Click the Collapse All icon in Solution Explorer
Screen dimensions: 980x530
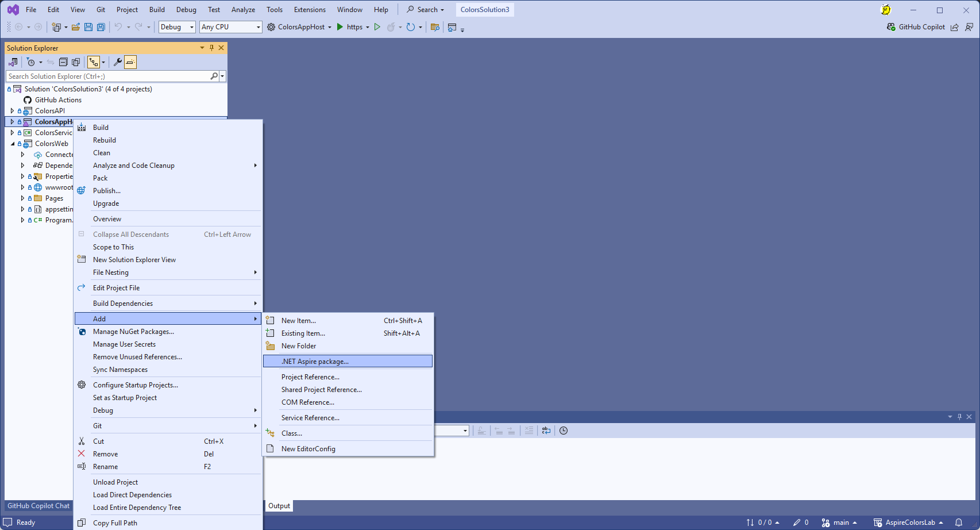tap(63, 62)
